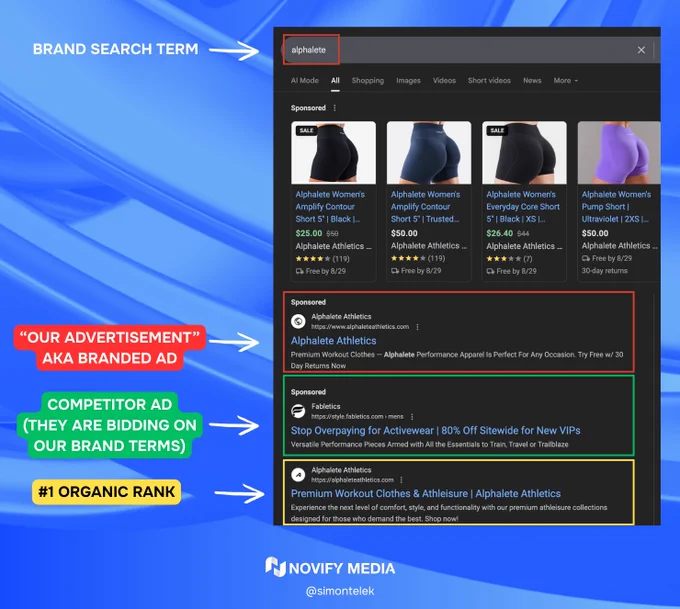
Task: Open the Shopping tab
Action: click(x=368, y=81)
